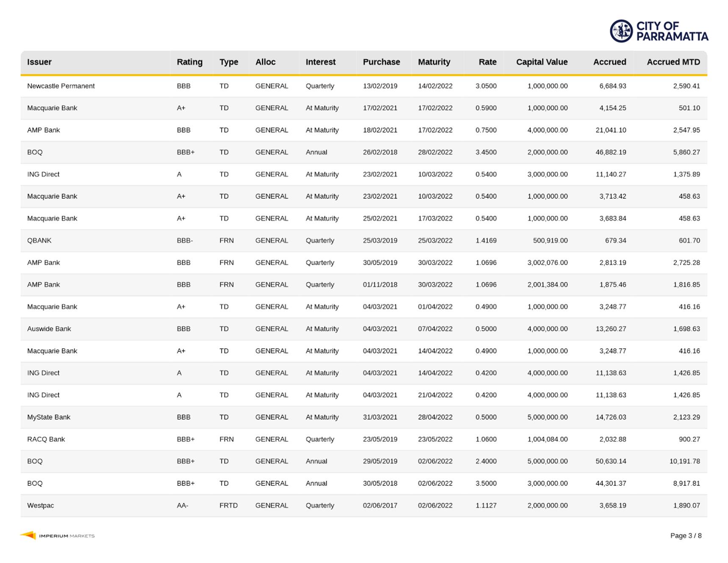Click the accrued value 21,041.10
Image resolution: width=728 pixels, height=563 pixels.
611,130
